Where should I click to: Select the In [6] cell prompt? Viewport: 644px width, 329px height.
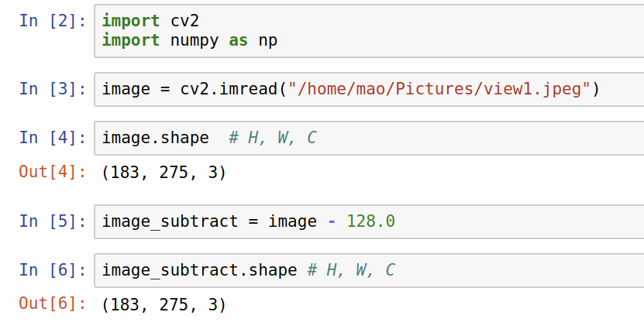pos(53,270)
